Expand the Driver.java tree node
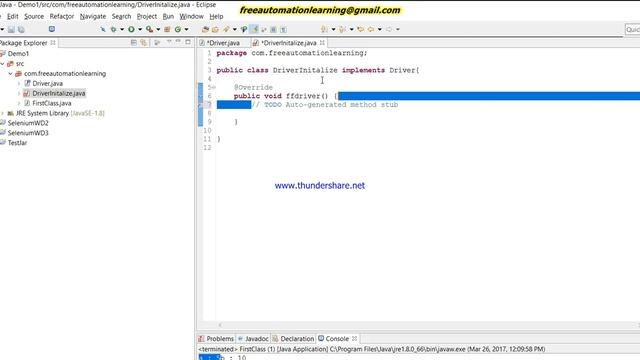The width and height of the screenshot is (640, 360). pos(19,83)
